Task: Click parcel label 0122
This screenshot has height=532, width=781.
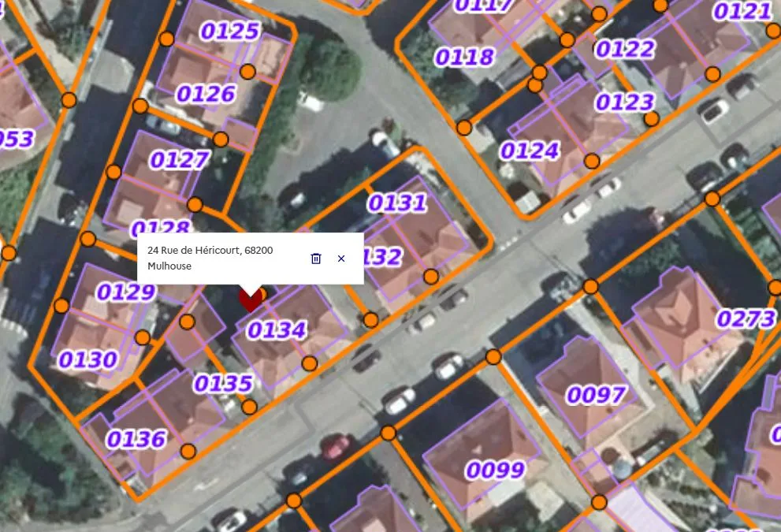Action: [625, 50]
